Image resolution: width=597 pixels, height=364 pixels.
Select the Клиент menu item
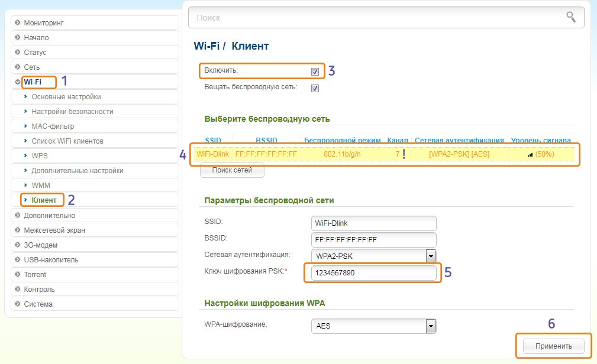click(95, 200)
